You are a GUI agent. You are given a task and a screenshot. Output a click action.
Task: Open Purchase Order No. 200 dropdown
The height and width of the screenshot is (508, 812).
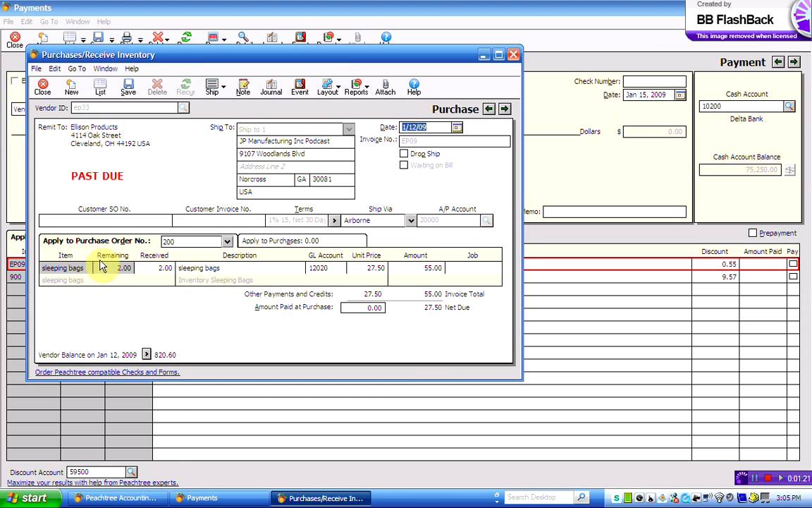[227, 241]
